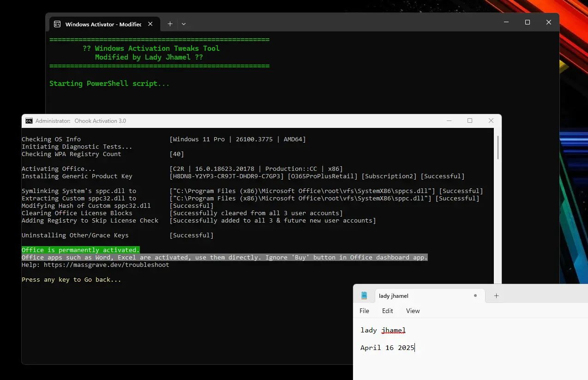588x380 pixels.
Task: Open the Edit menu in Notepad
Action: 388,311
